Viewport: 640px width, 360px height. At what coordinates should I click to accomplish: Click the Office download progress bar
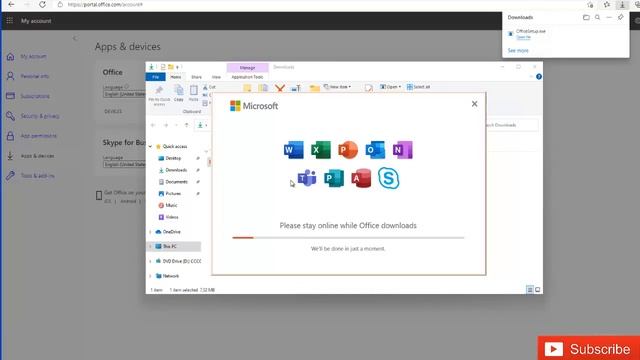(x=348, y=238)
